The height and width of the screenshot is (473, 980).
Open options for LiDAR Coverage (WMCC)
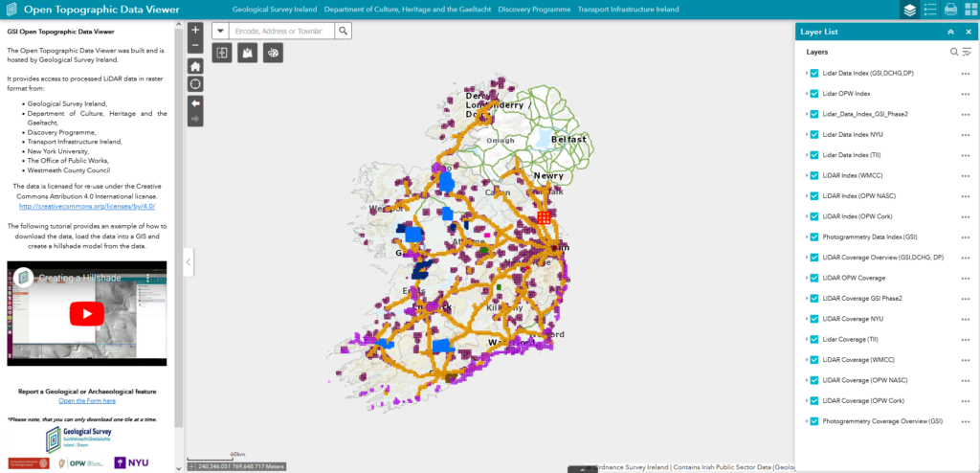[x=966, y=360]
